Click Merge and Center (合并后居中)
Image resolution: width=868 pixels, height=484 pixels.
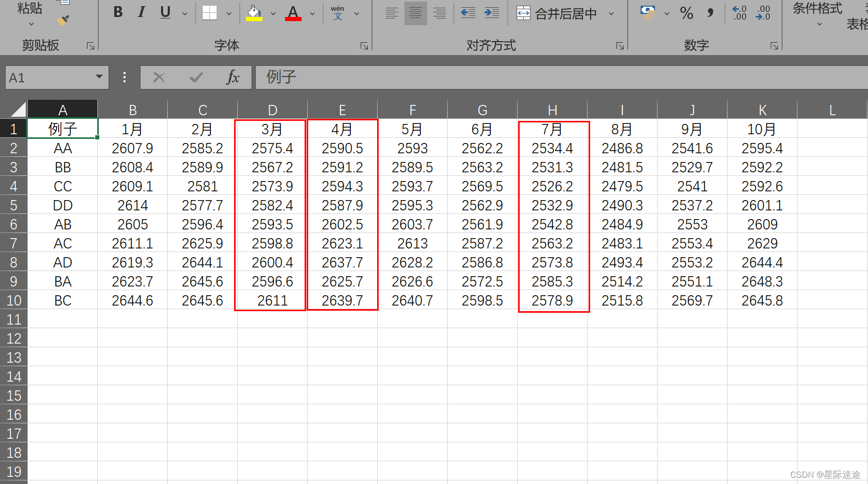(557, 13)
